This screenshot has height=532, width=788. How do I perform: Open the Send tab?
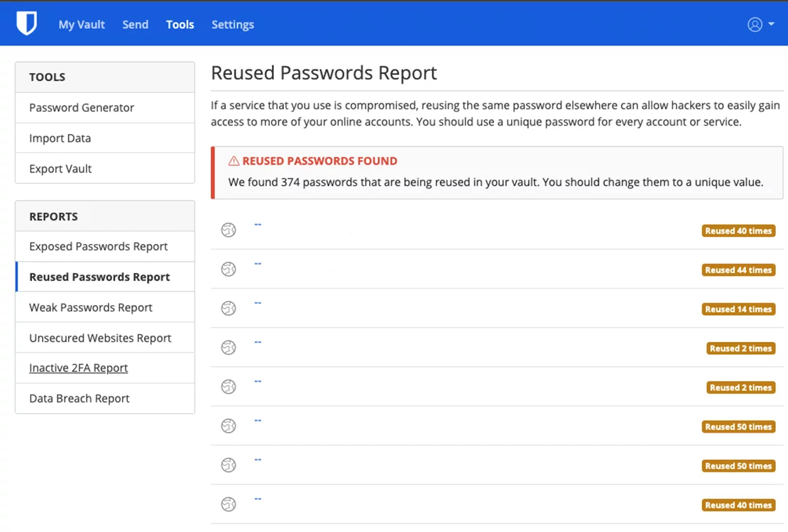point(135,24)
